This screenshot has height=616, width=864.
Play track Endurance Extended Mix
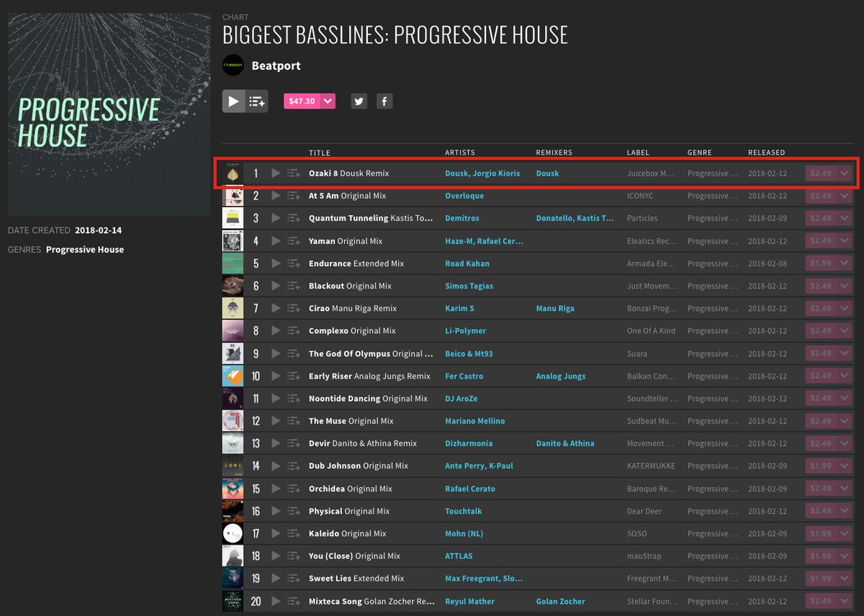coord(276,263)
